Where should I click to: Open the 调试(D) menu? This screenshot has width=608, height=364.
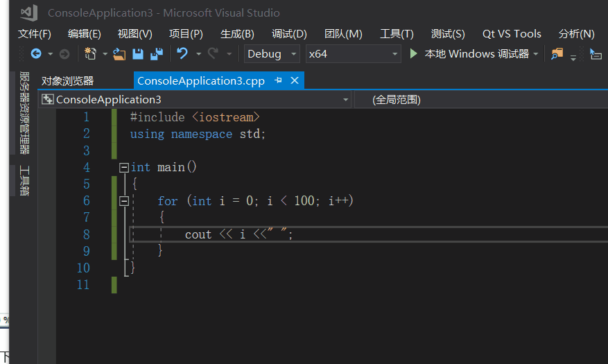(289, 34)
